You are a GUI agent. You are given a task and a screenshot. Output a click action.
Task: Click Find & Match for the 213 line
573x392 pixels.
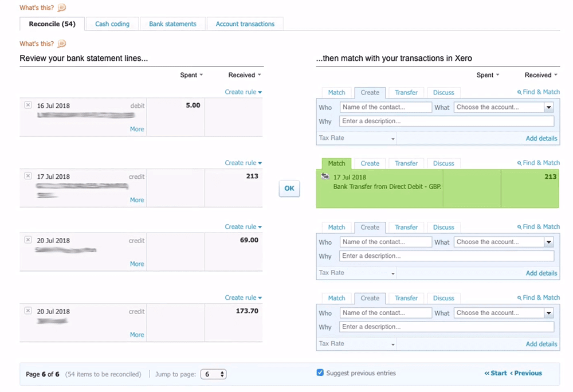pyautogui.click(x=538, y=163)
